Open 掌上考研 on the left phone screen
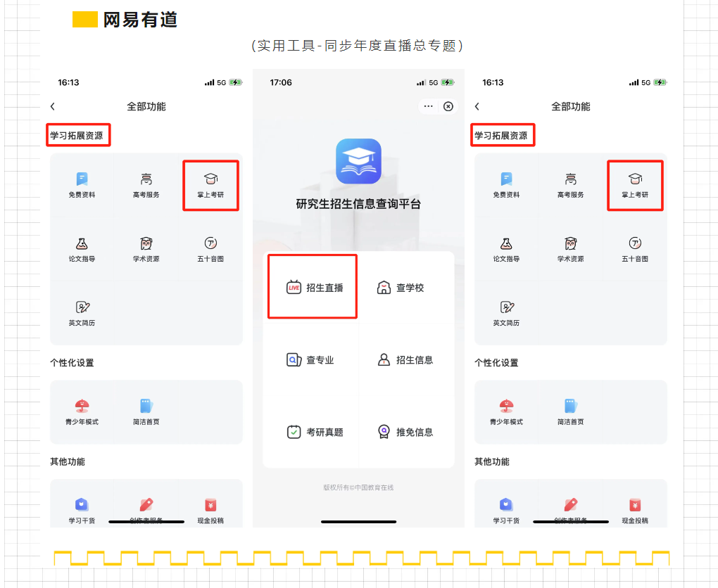718x588 pixels. (210, 185)
